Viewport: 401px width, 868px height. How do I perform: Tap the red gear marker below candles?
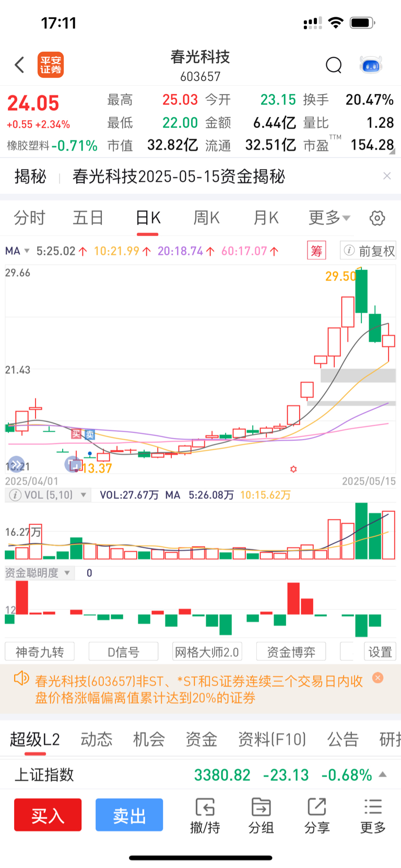click(293, 469)
